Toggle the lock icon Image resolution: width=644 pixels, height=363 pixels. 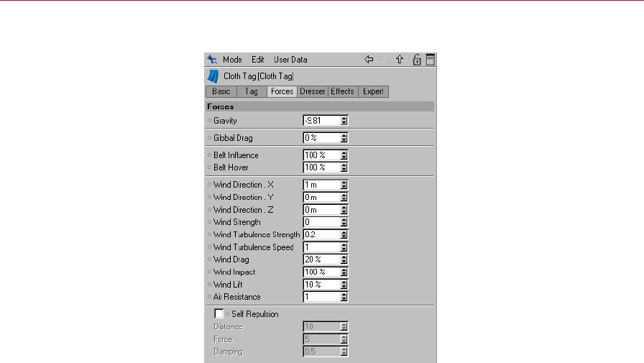pyautogui.click(x=417, y=60)
